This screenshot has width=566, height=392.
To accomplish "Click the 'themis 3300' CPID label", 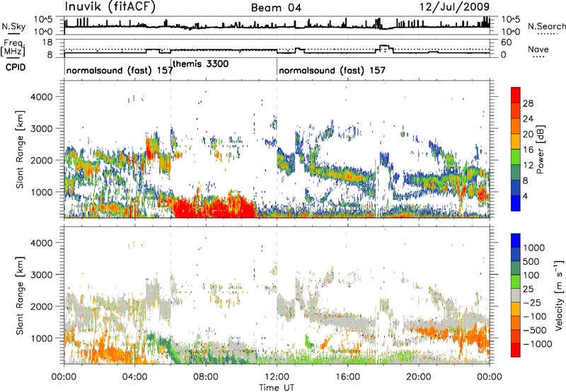I will click(x=200, y=64).
